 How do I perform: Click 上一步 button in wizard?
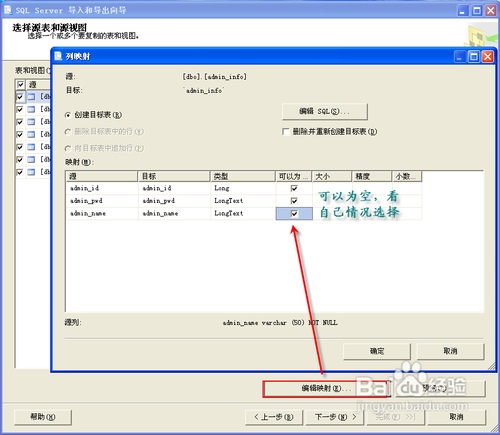tap(274, 417)
